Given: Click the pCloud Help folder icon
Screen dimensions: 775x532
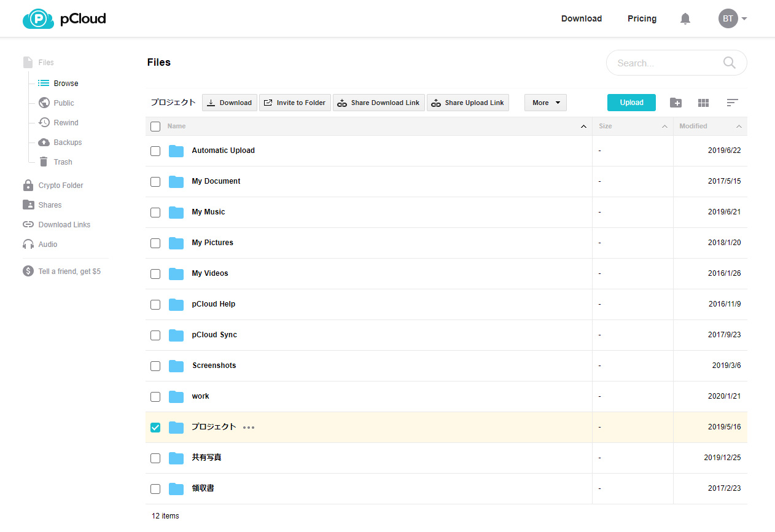Looking at the screenshot, I should click(176, 304).
